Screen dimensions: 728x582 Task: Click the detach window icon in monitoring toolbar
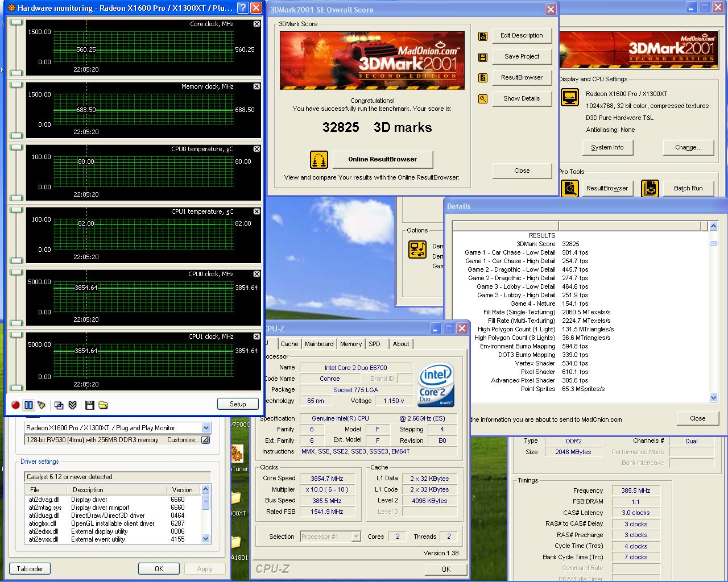(59, 405)
